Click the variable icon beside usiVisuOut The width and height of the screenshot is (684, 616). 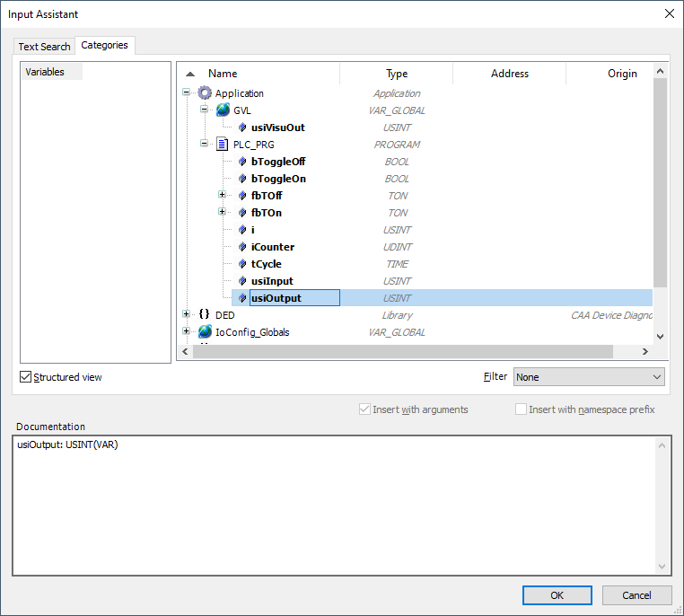(242, 128)
